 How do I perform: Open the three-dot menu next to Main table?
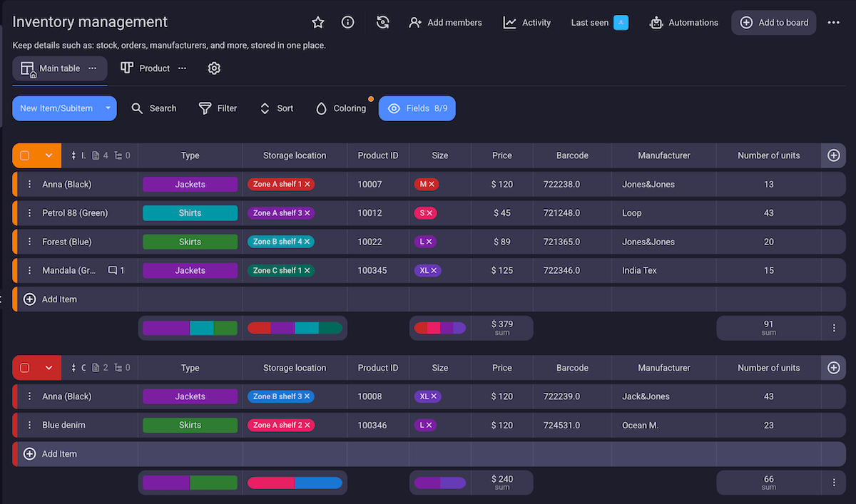click(x=91, y=68)
